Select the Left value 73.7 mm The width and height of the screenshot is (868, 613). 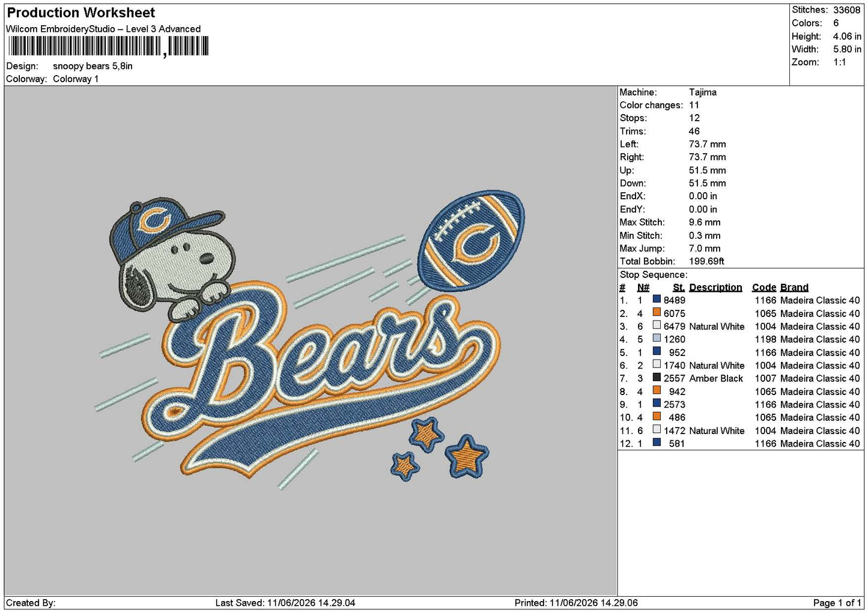pyautogui.click(x=708, y=144)
